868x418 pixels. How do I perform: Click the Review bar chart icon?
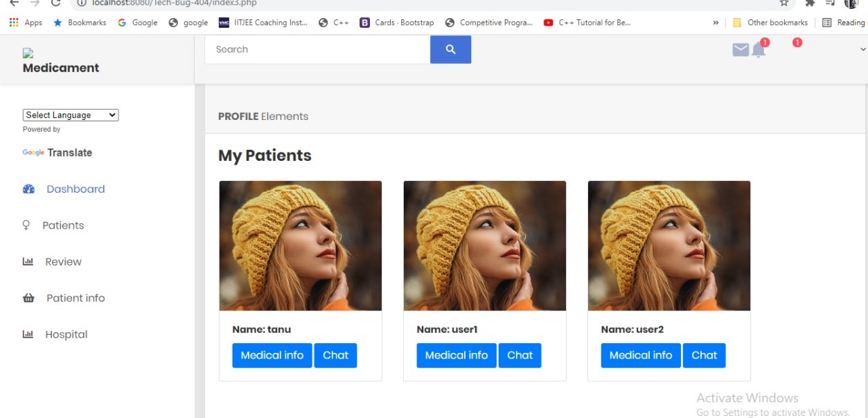click(28, 261)
